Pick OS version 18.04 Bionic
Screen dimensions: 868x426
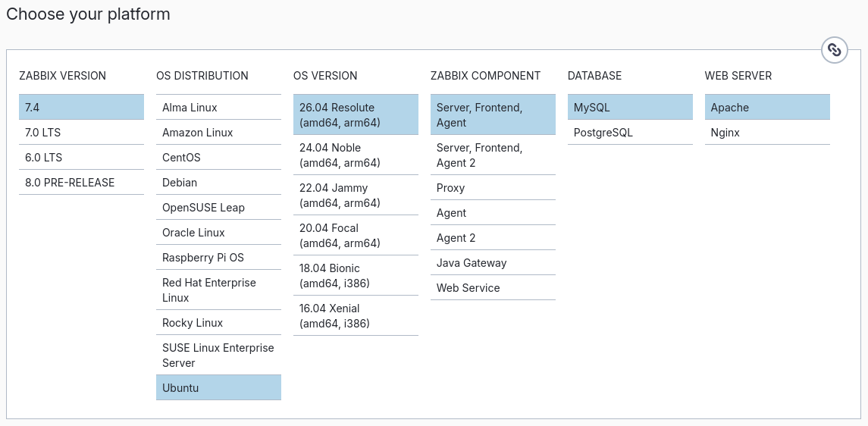tap(356, 275)
